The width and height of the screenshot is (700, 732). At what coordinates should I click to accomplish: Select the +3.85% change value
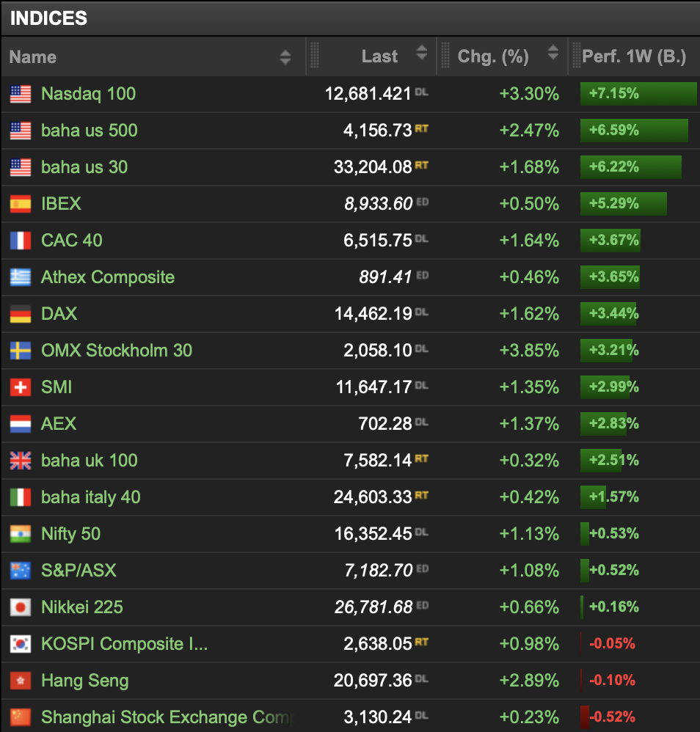click(x=529, y=351)
